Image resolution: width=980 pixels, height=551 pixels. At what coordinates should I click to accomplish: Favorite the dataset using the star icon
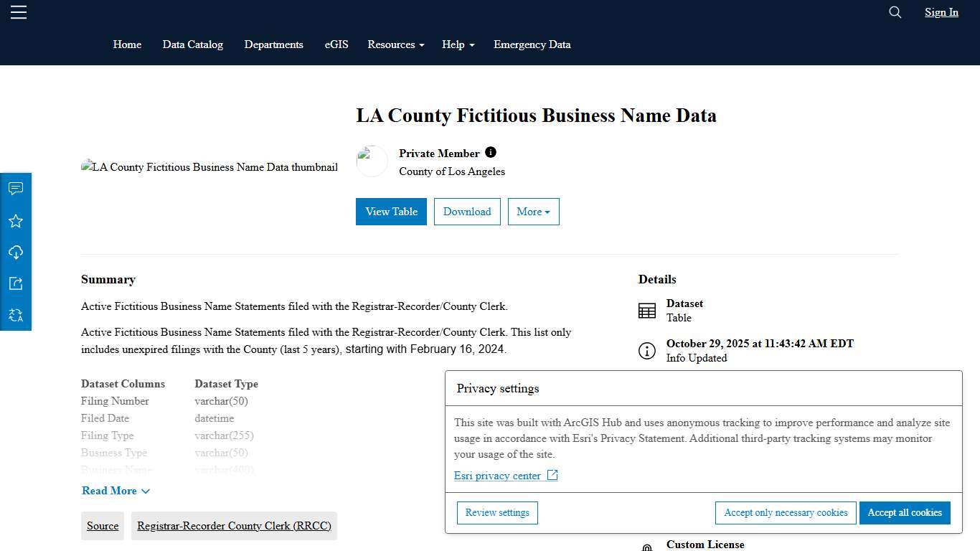tap(15, 220)
